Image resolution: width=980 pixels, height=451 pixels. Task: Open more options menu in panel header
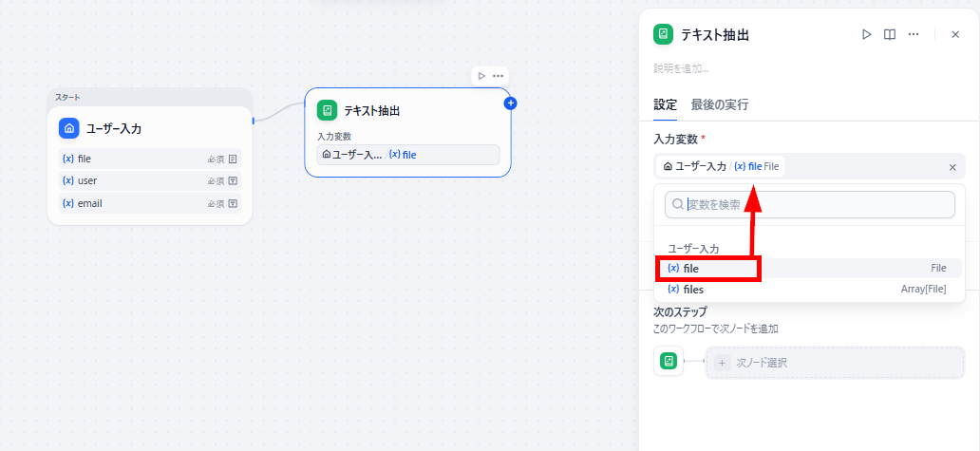click(x=914, y=34)
